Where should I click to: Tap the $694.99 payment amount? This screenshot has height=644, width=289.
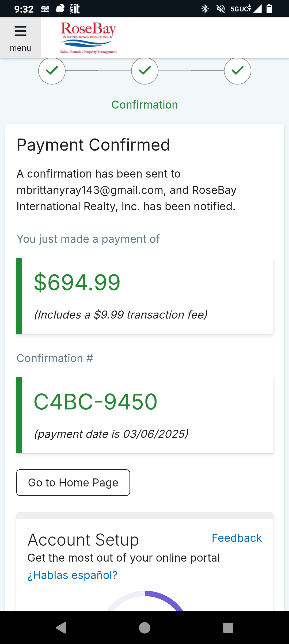(x=77, y=282)
